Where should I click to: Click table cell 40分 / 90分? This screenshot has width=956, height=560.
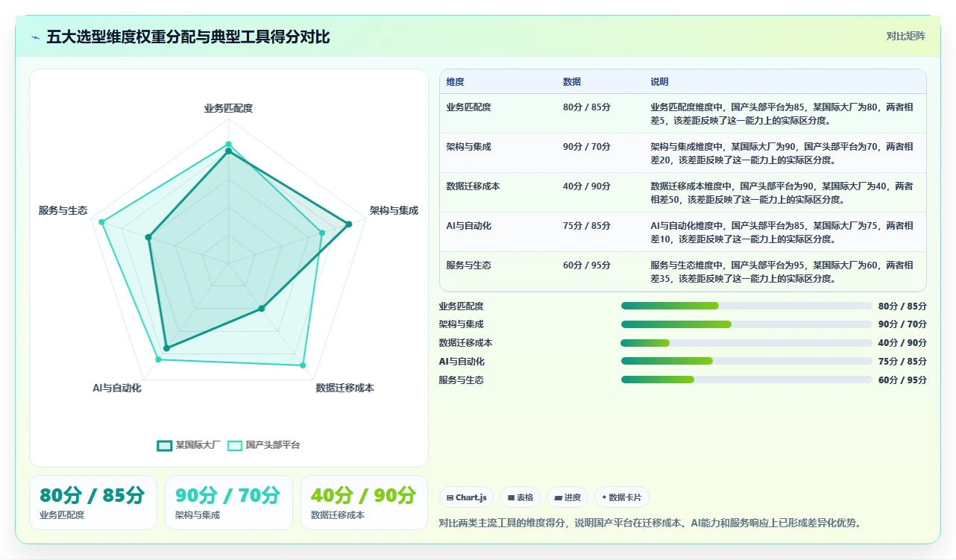pyautogui.click(x=587, y=186)
